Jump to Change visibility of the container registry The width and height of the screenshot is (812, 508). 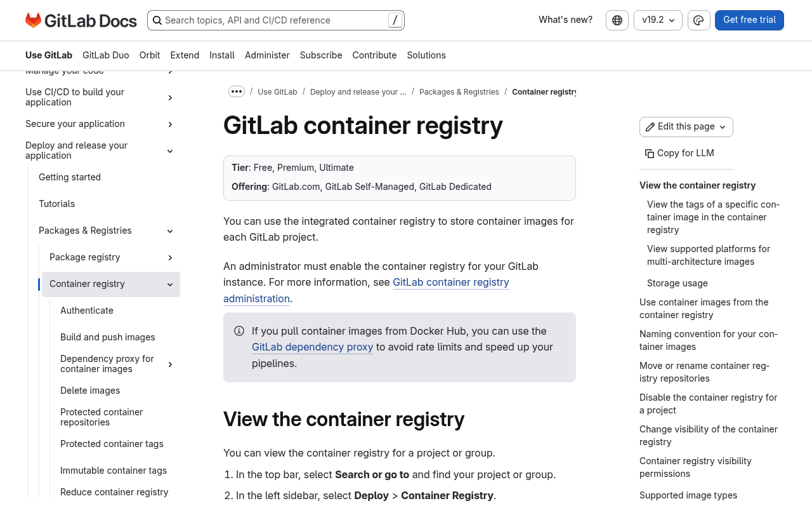(709, 436)
